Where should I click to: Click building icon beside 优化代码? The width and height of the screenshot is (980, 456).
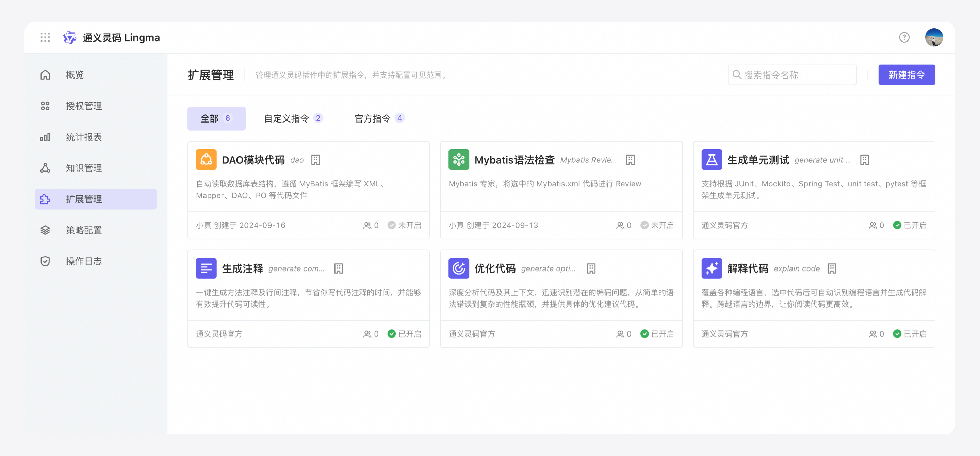point(591,268)
